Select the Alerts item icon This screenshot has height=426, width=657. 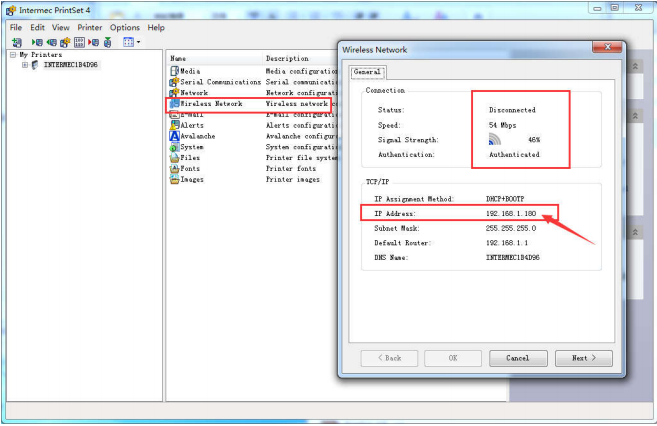tap(174, 125)
